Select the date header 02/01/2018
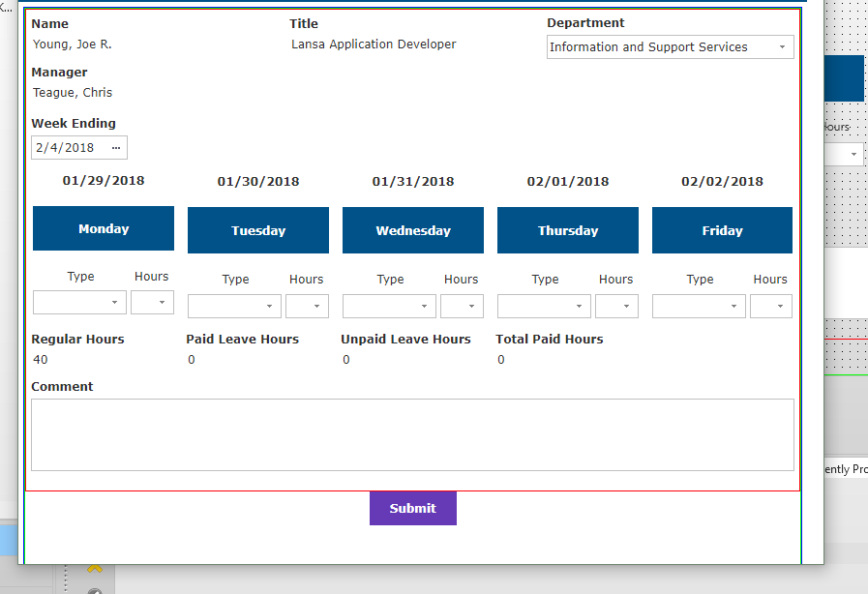The width and height of the screenshot is (868, 594). [568, 181]
